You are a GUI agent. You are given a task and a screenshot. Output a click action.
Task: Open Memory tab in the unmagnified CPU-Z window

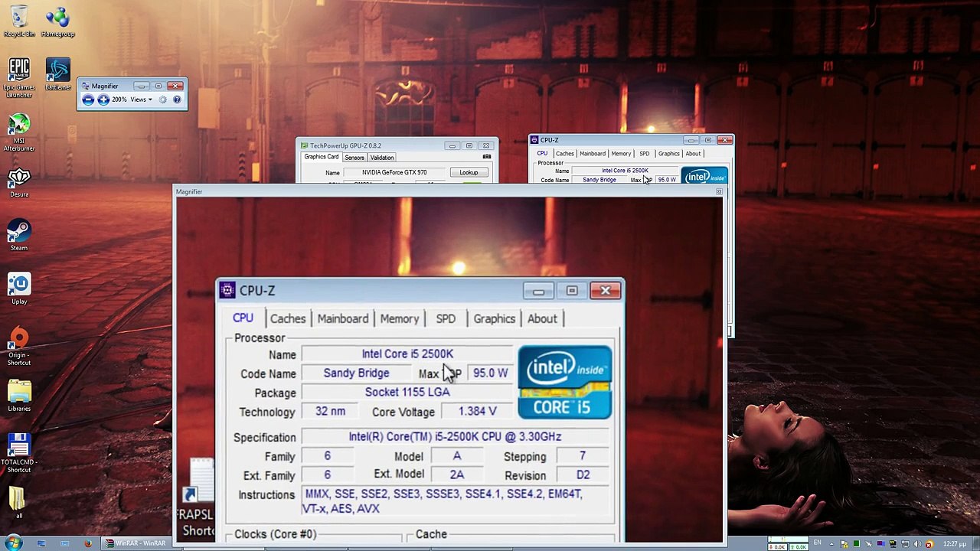pos(621,154)
